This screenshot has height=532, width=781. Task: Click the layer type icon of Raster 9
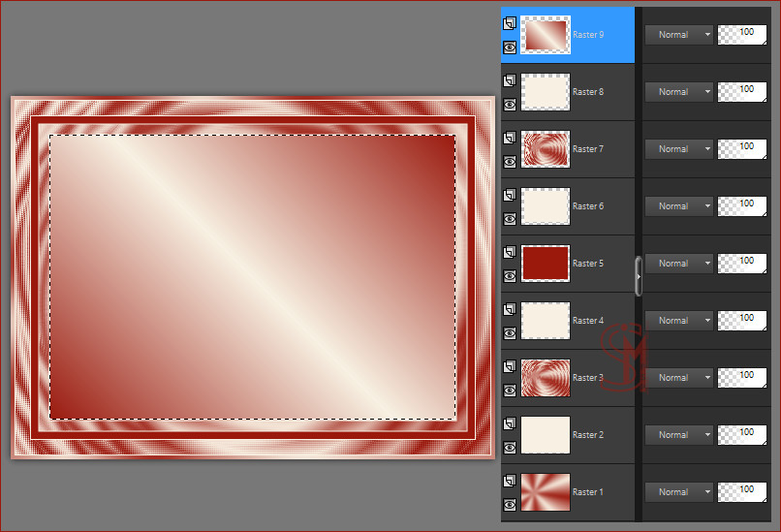click(510, 23)
